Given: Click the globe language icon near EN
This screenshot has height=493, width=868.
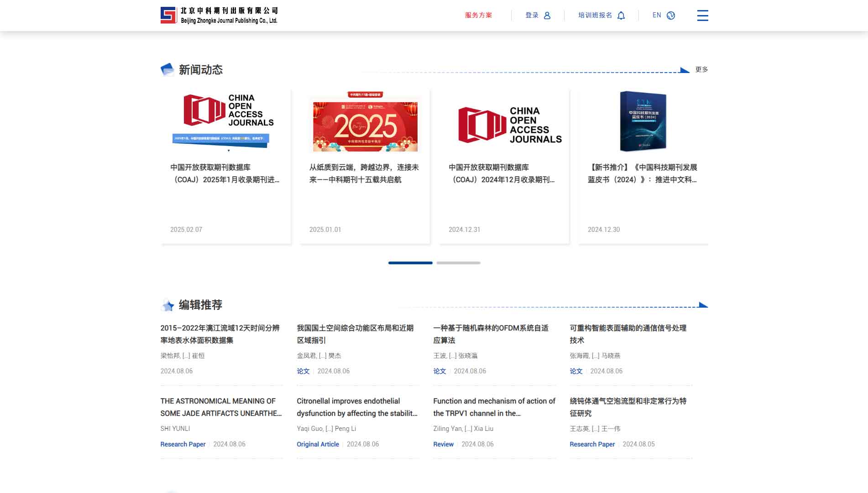Looking at the screenshot, I should click(671, 16).
